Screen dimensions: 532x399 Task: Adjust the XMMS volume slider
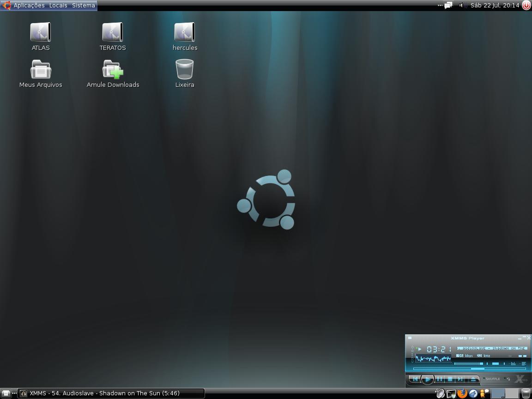[469, 364]
